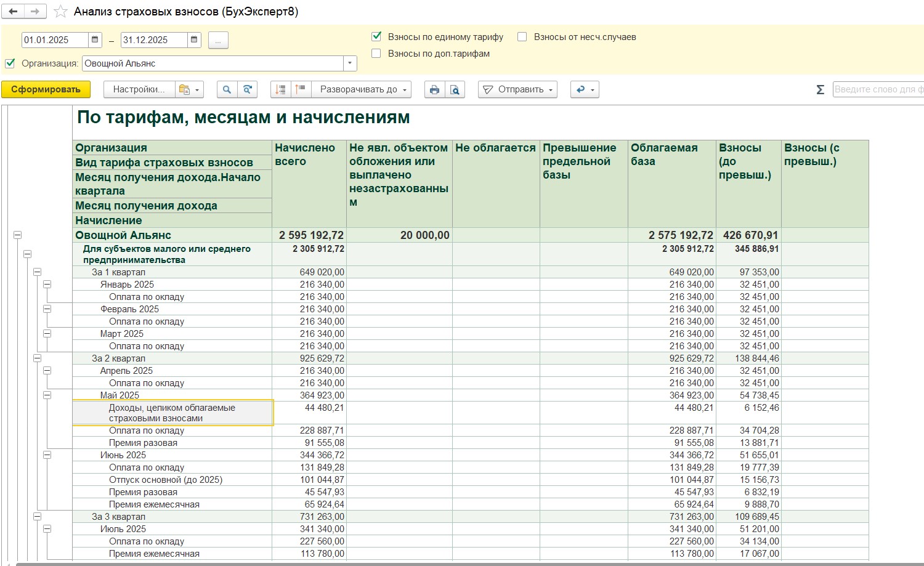Click the period selection '...' button
This screenshot has height=566, width=924.
[x=218, y=40]
